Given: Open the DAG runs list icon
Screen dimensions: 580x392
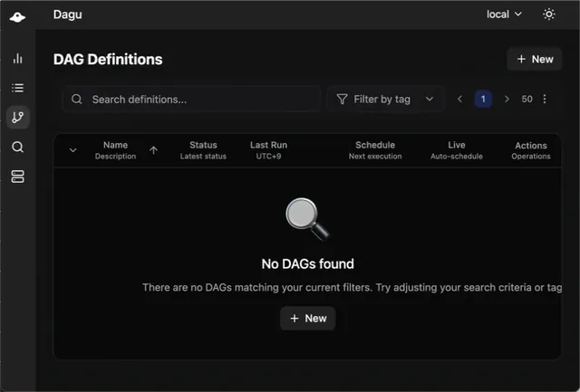Looking at the screenshot, I should [18, 88].
